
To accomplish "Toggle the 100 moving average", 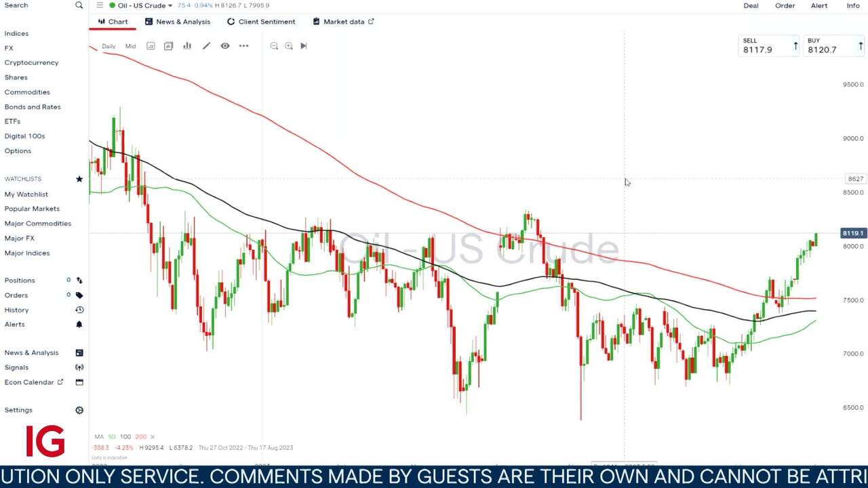I will pos(125,436).
